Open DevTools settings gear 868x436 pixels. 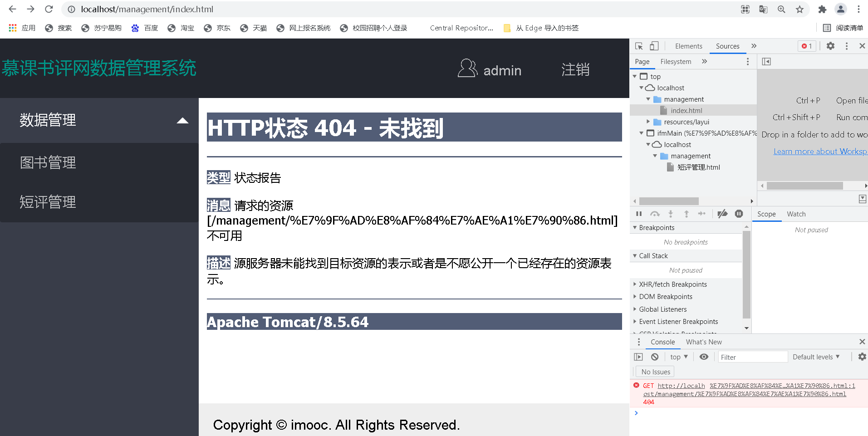coord(830,46)
